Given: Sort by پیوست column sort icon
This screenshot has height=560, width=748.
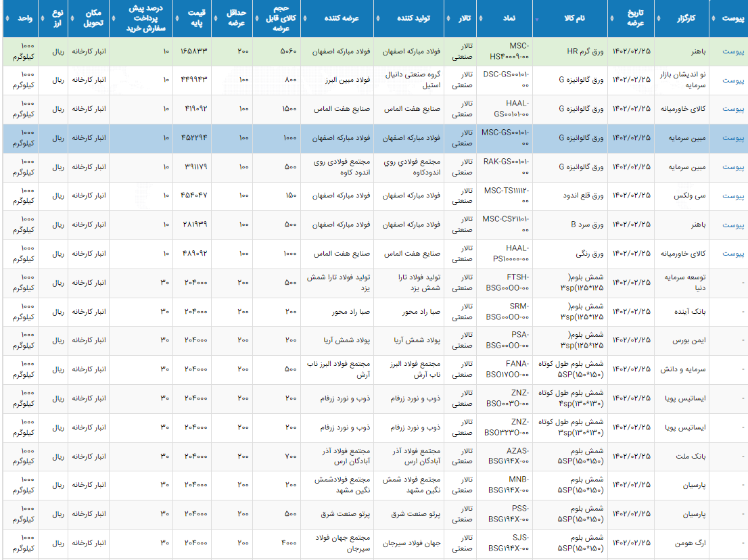Looking at the screenshot, I should click(714, 19).
